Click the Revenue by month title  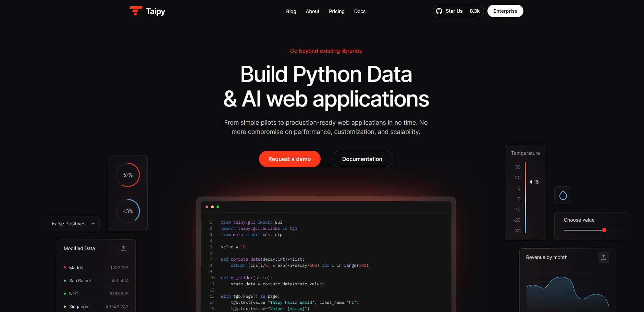(547, 257)
